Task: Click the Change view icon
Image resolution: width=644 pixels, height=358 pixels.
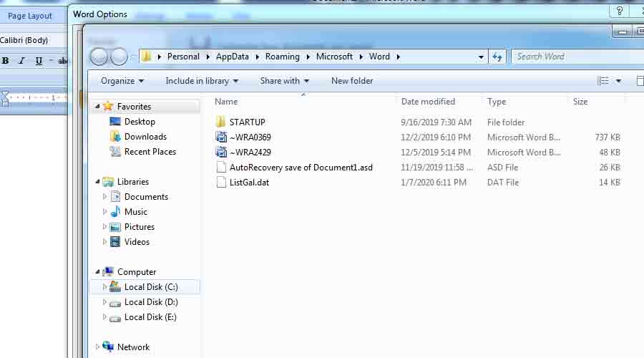Action: 602,81
